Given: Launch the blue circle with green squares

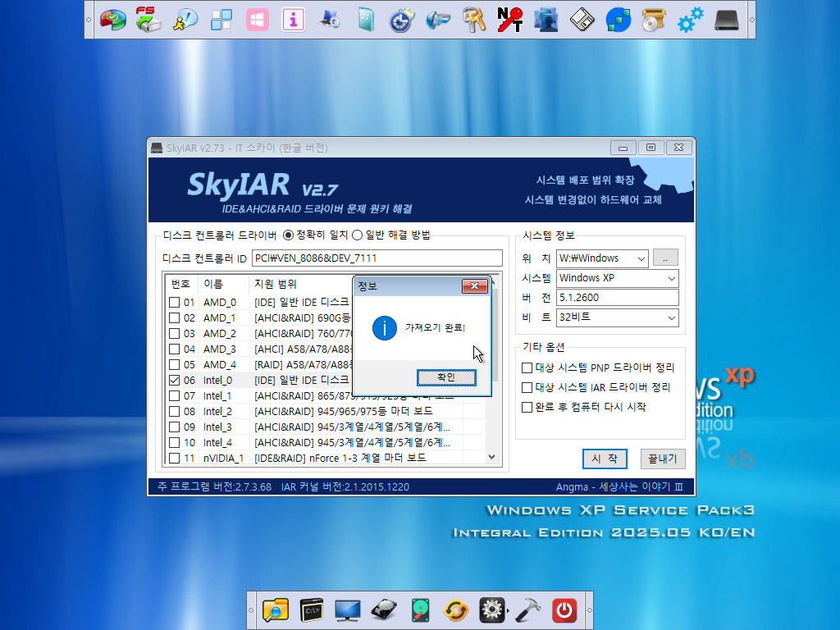Looking at the screenshot, I should (619, 20).
